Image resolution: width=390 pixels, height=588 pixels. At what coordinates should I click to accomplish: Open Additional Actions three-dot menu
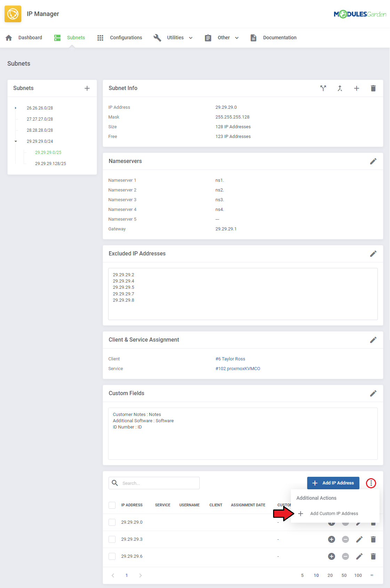pos(371,483)
